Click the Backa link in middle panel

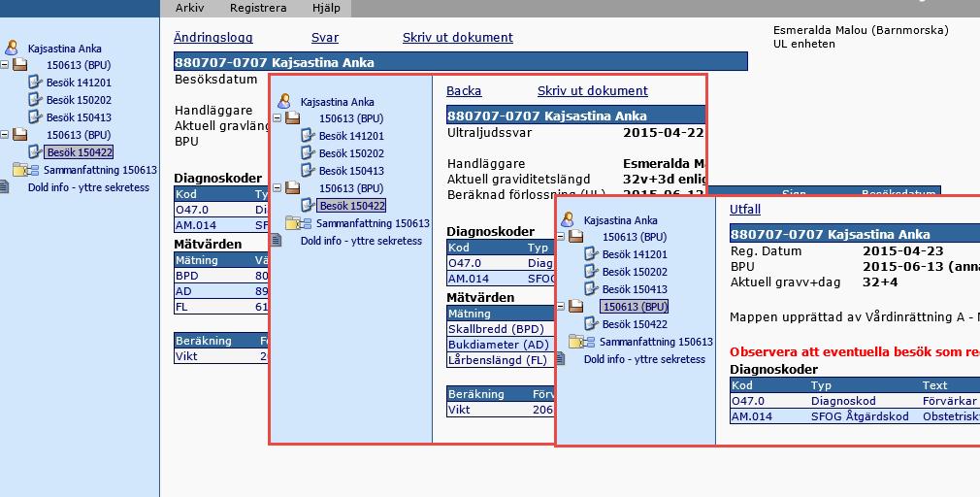pos(464,90)
